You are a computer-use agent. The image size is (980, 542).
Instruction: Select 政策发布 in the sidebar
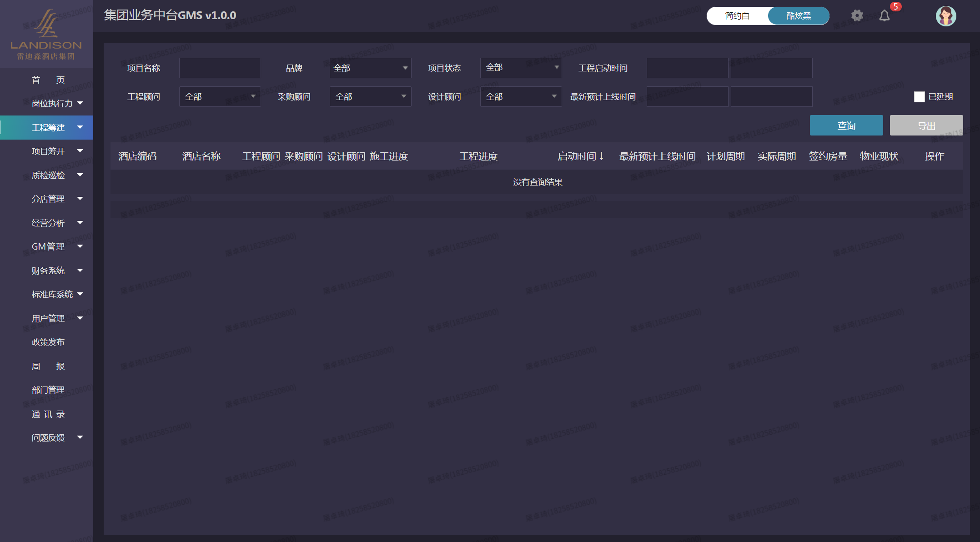pyautogui.click(x=48, y=342)
